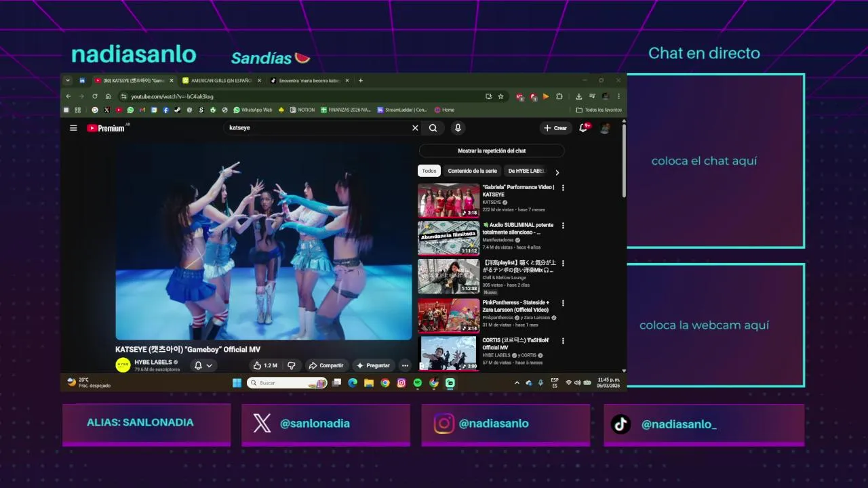Open PinkPantheress Stateside video thumbnail

448,316
